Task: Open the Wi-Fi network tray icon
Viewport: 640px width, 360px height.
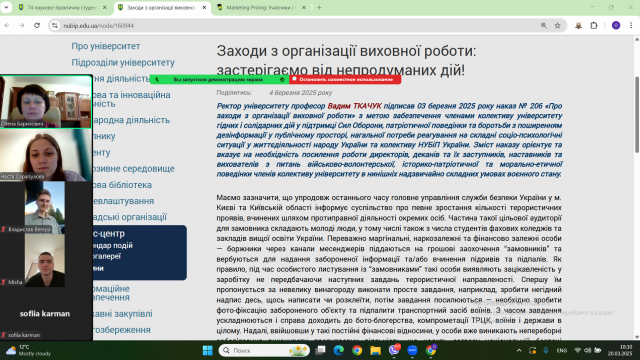Action: (x=578, y=350)
